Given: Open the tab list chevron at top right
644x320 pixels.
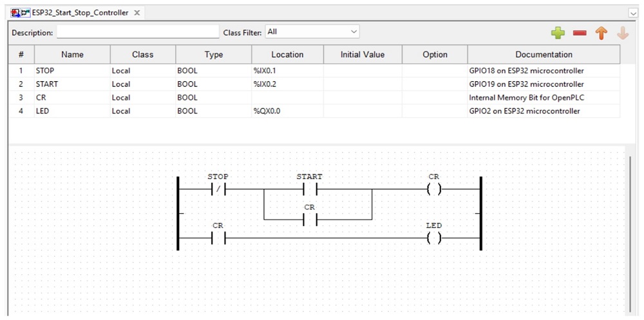Looking at the screenshot, I should (633, 14).
